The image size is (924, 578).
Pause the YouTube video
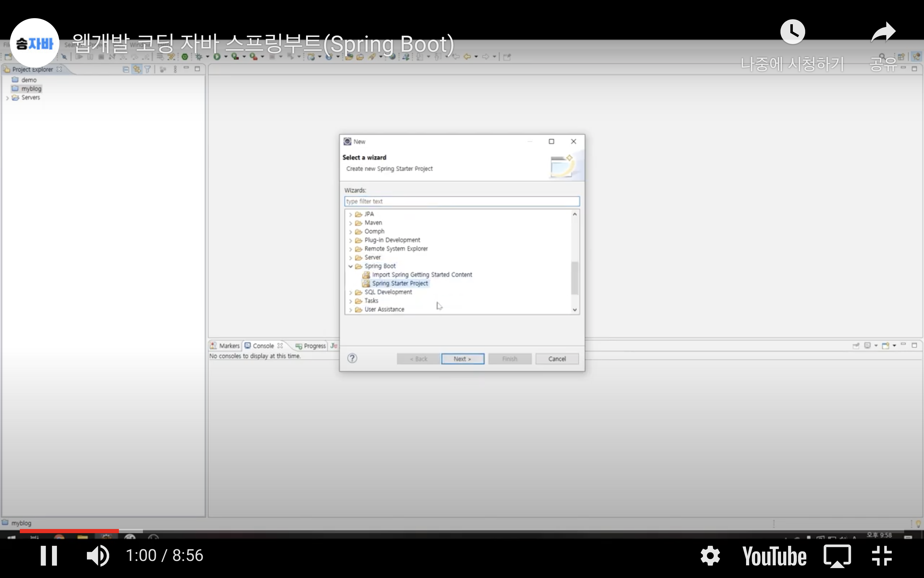pyautogui.click(x=49, y=555)
